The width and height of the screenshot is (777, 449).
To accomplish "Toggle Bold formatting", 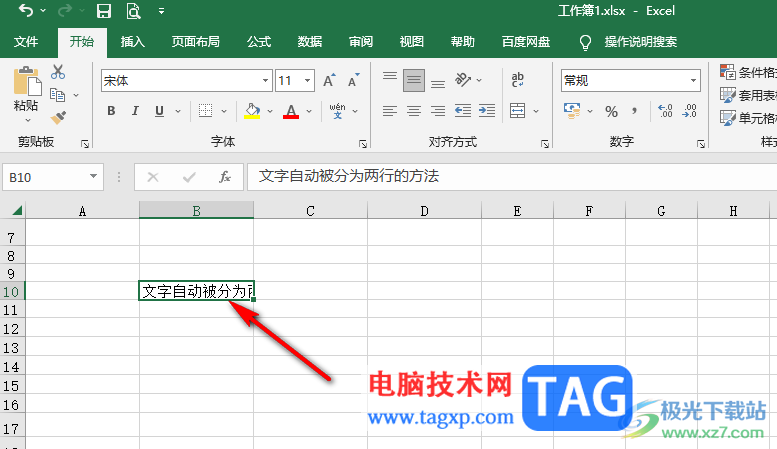I will coord(111,111).
